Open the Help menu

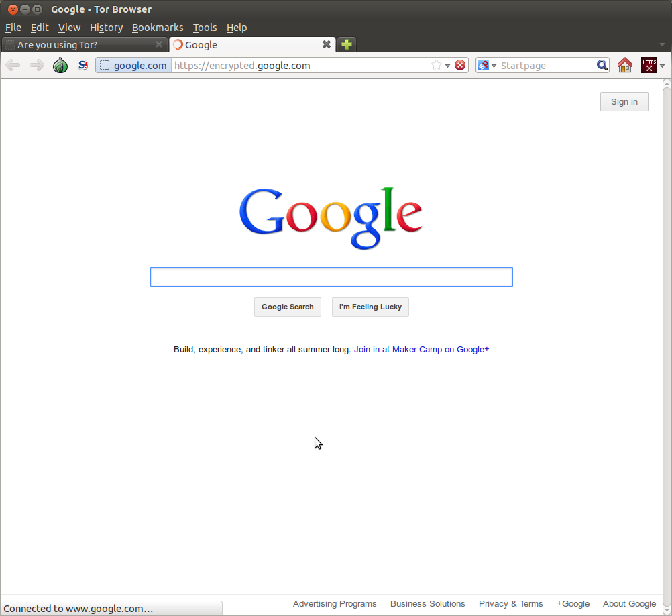point(237,28)
